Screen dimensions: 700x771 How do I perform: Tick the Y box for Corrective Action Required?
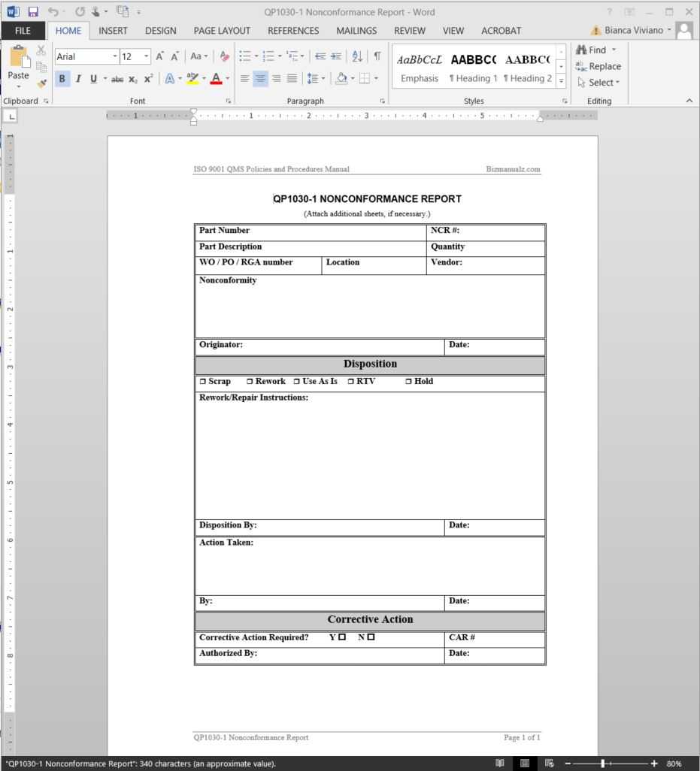[x=342, y=637]
